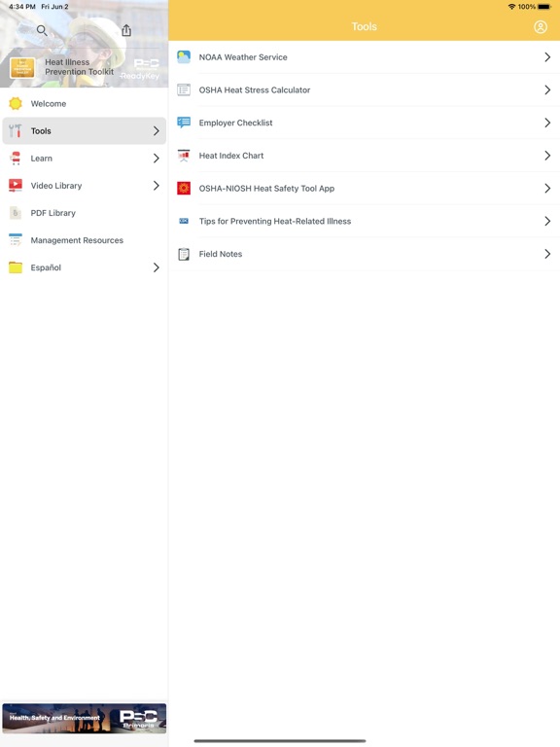This screenshot has height=747, width=560.
Task: Open the OSHA Heat Stress Calculator entry
Action: (x=365, y=89)
